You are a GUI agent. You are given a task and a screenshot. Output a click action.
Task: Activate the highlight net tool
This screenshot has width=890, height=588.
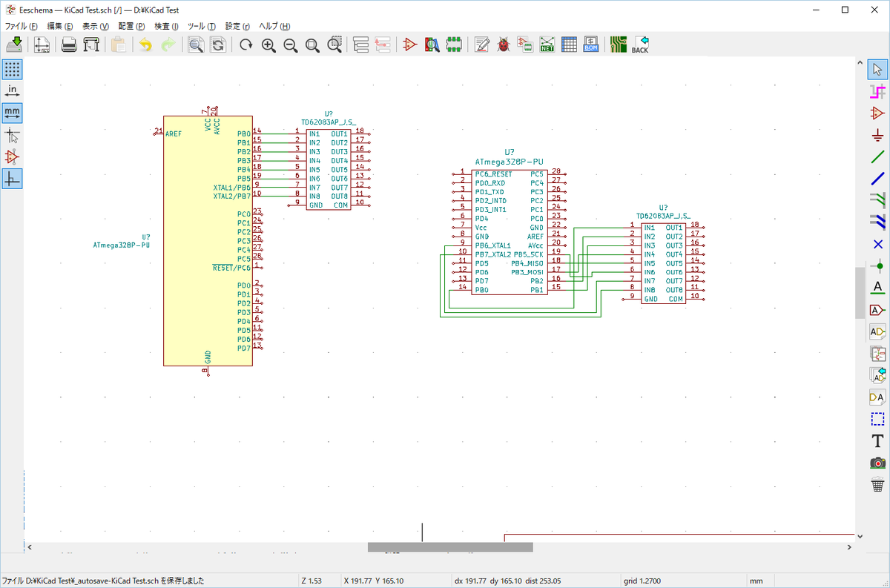click(878, 91)
